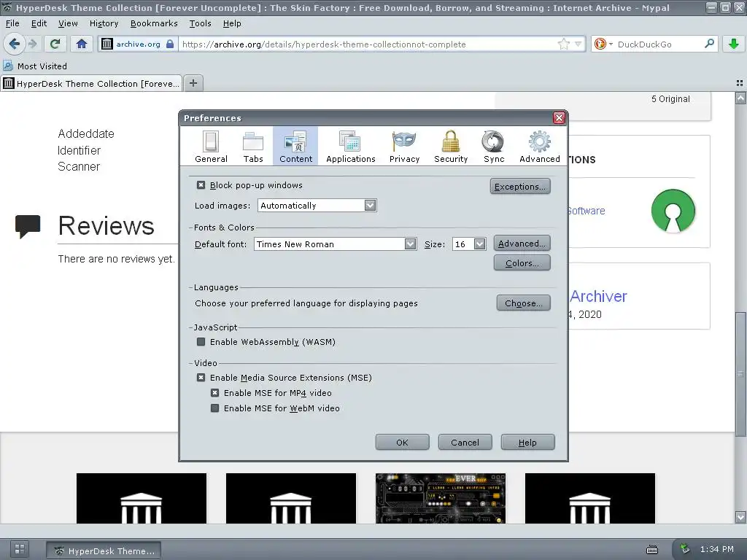Confirm preferences with OK
747x560 pixels.
tap(402, 442)
